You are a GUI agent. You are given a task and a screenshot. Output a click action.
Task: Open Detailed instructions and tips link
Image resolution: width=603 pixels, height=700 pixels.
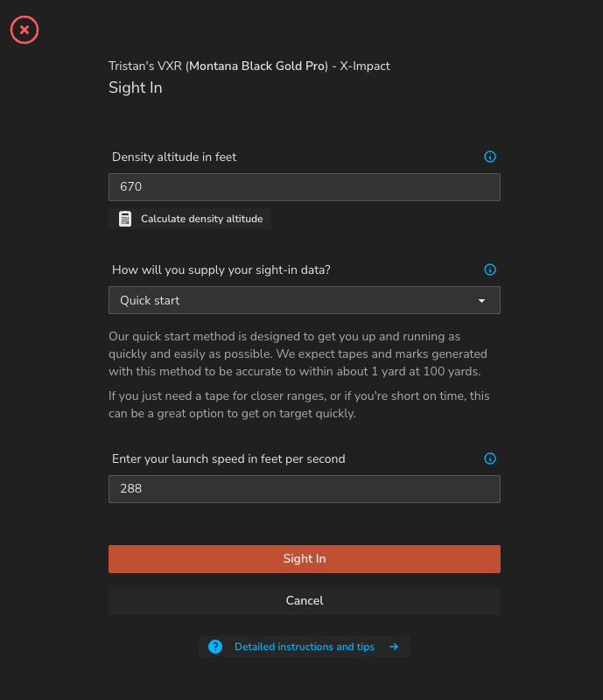304,647
